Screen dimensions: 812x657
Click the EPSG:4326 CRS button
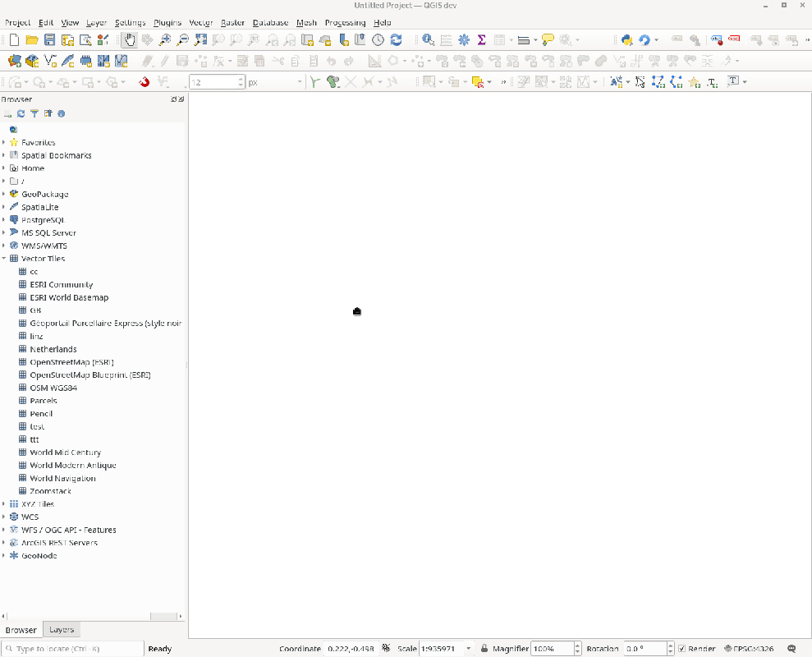748,649
